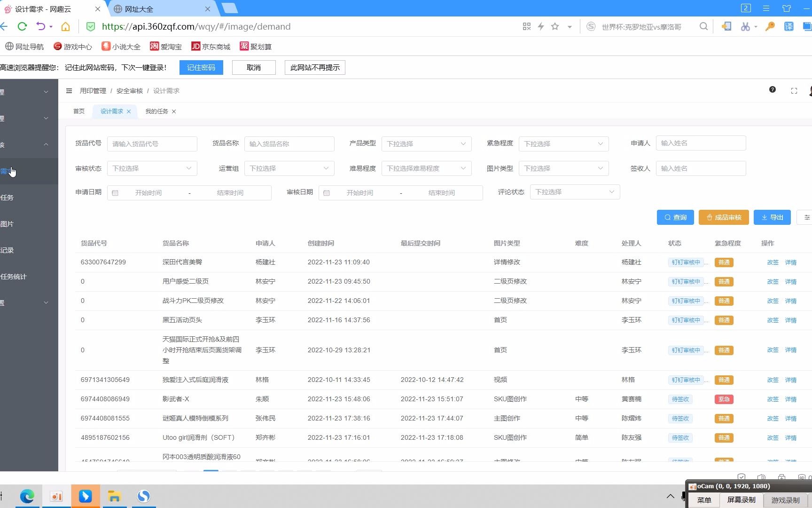Click the calendar icon in 申请日期 field
Screen dimensions: 812x508
(x=115, y=193)
